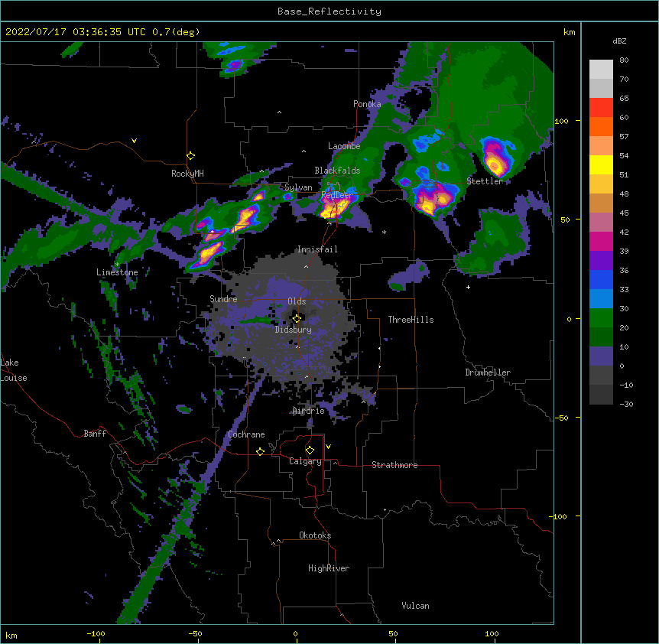Click the yellow diamond marker below Cochrane
Viewport: 659px width, 644px height.
coord(260,451)
